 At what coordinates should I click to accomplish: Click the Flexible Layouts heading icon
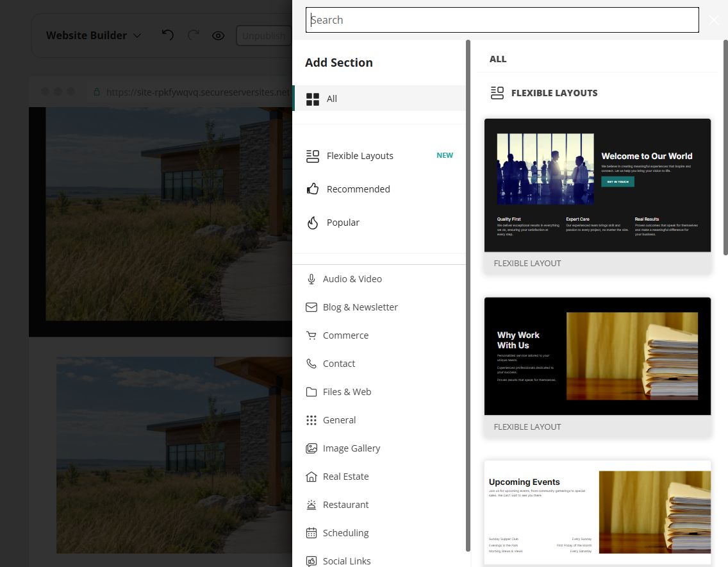coord(497,93)
